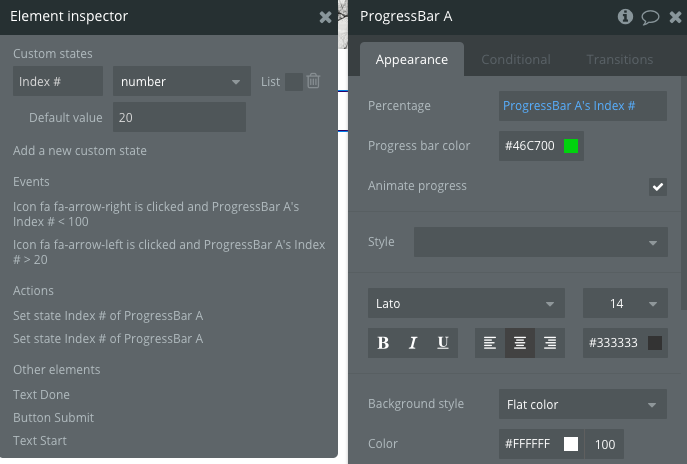This screenshot has height=464, width=687.
Task: Delete the Index # custom state
Action: 314,81
